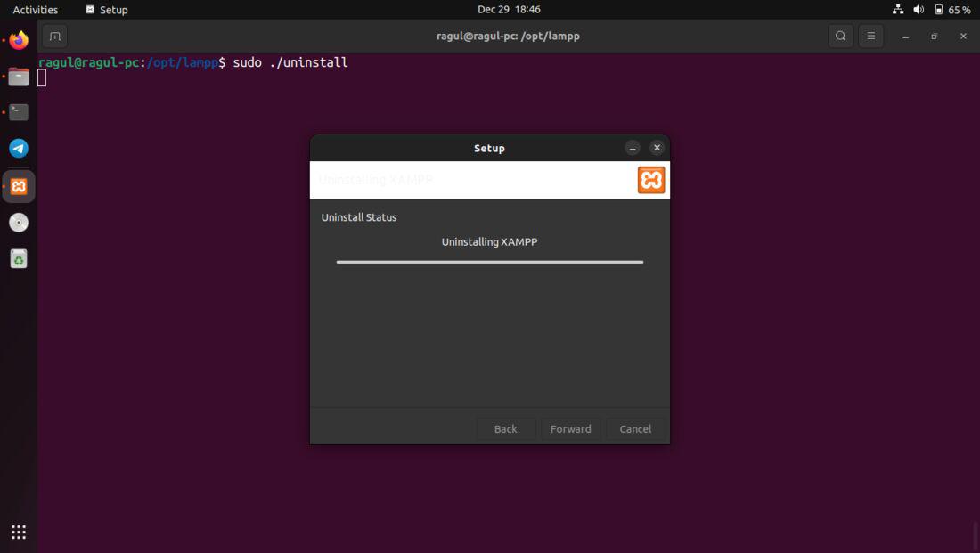Show Applications grid
Screen dimensions: 980x553
pyautogui.click(x=19, y=532)
